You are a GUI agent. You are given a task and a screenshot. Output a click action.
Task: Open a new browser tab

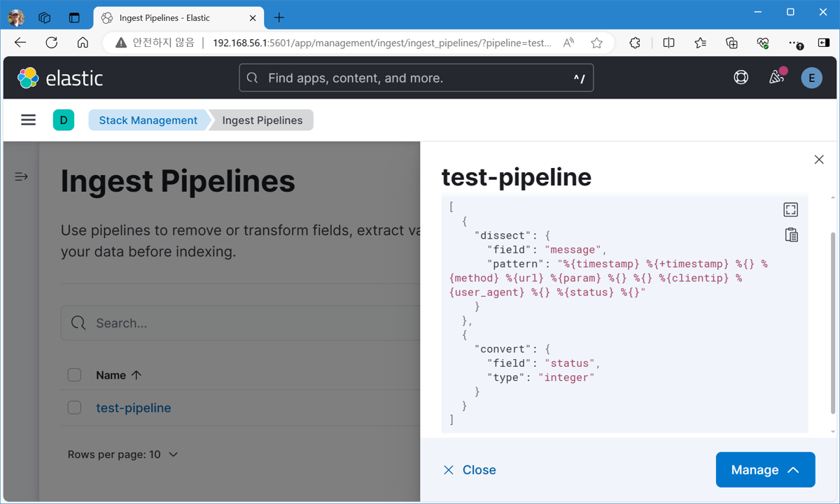pos(279,17)
